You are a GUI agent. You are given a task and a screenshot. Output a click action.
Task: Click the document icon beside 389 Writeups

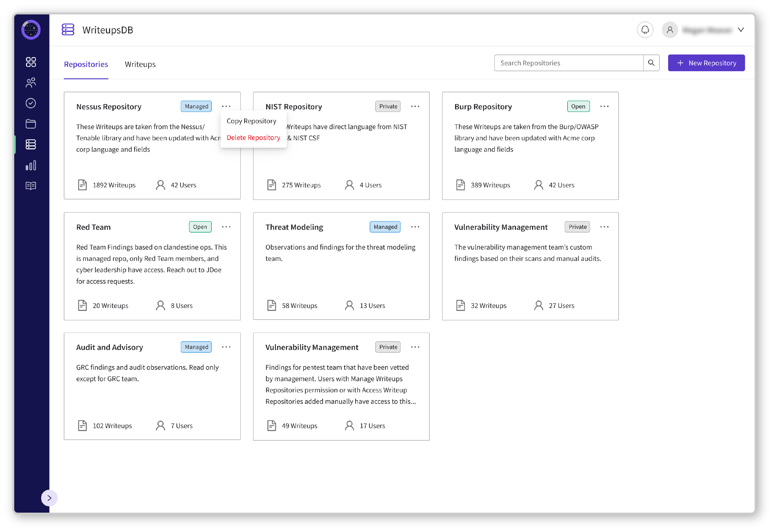pos(461,185)
